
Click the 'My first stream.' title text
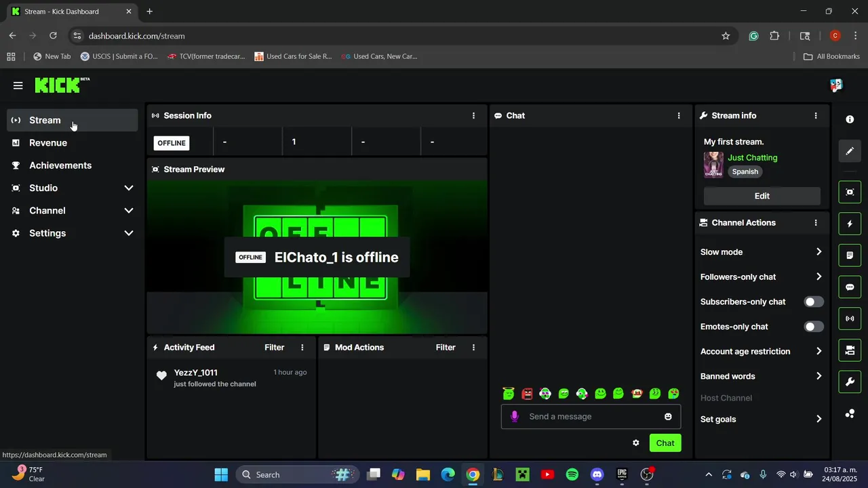(734, 142)
